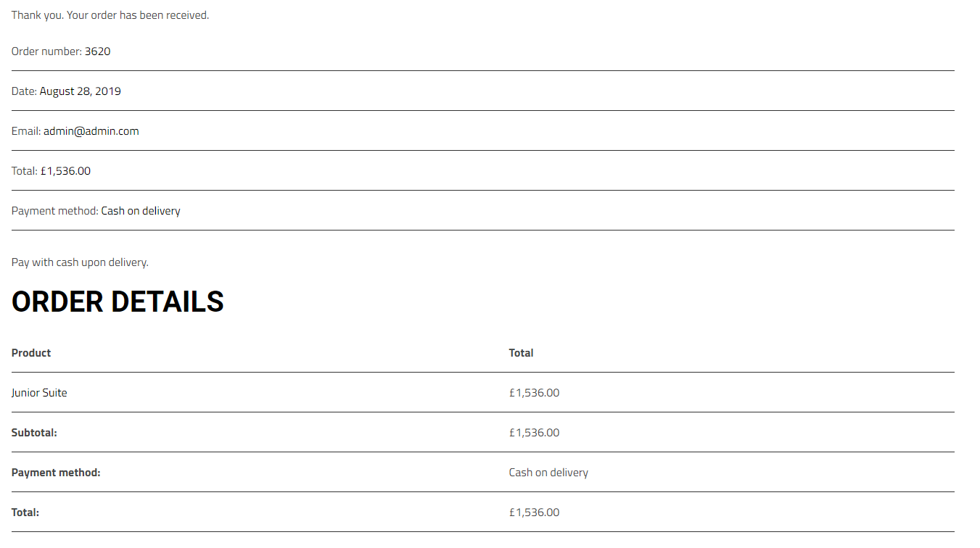Click the Subtotal amount £1,536.00
Image resolution: width=980 pixels, height=548 pixels.
[x=534, y=433]
